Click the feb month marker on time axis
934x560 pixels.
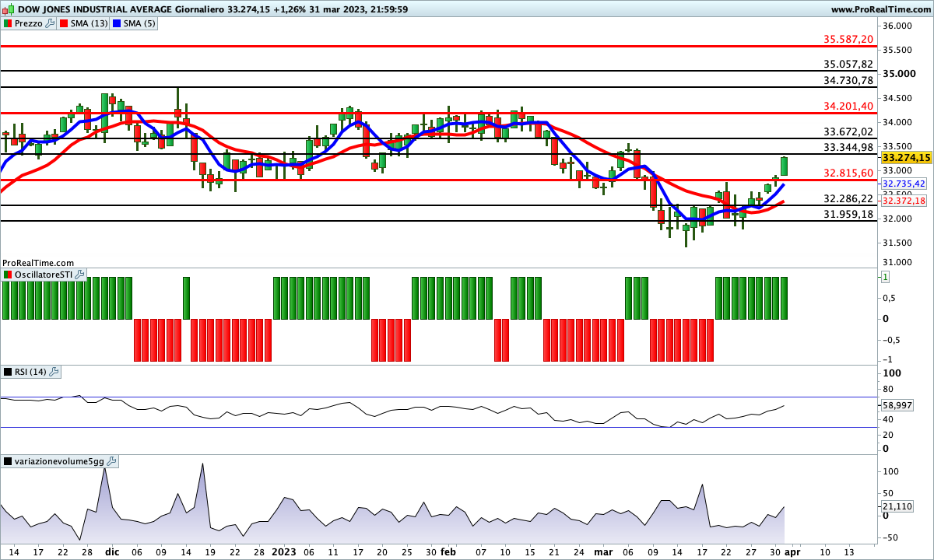pos(448,552)
